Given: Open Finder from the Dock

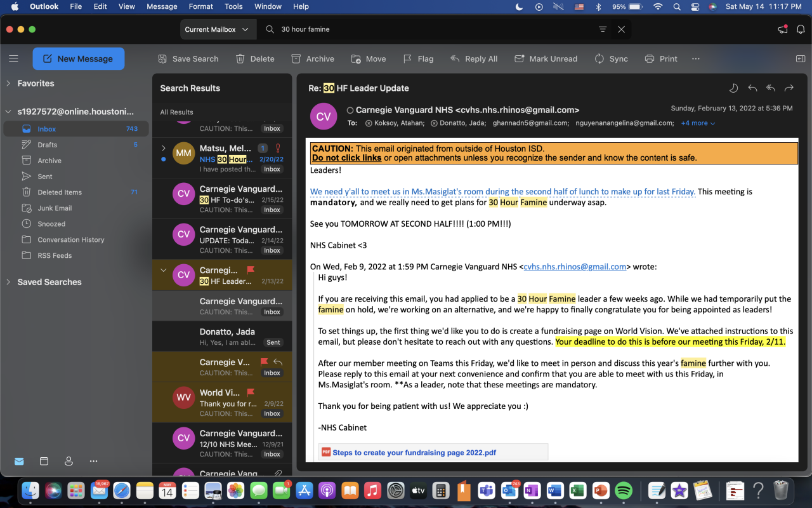Looking at the screenshot, I should (30, 491).
